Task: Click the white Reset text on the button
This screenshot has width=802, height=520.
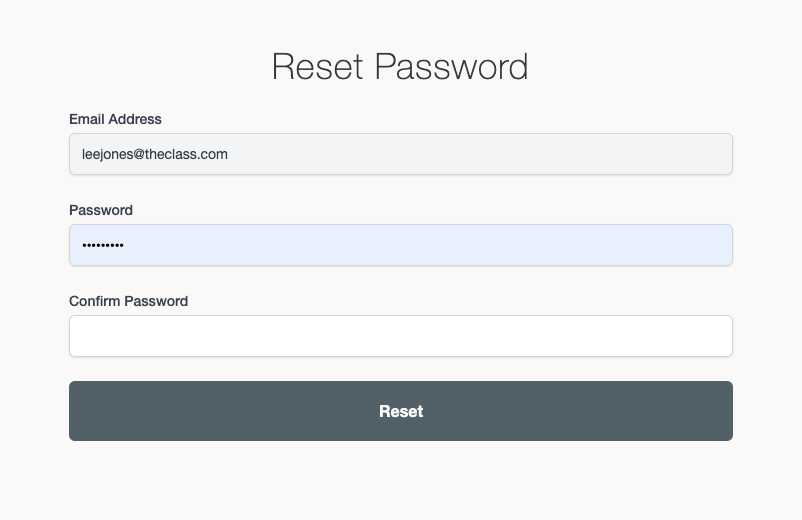Action: pos(401,411)
